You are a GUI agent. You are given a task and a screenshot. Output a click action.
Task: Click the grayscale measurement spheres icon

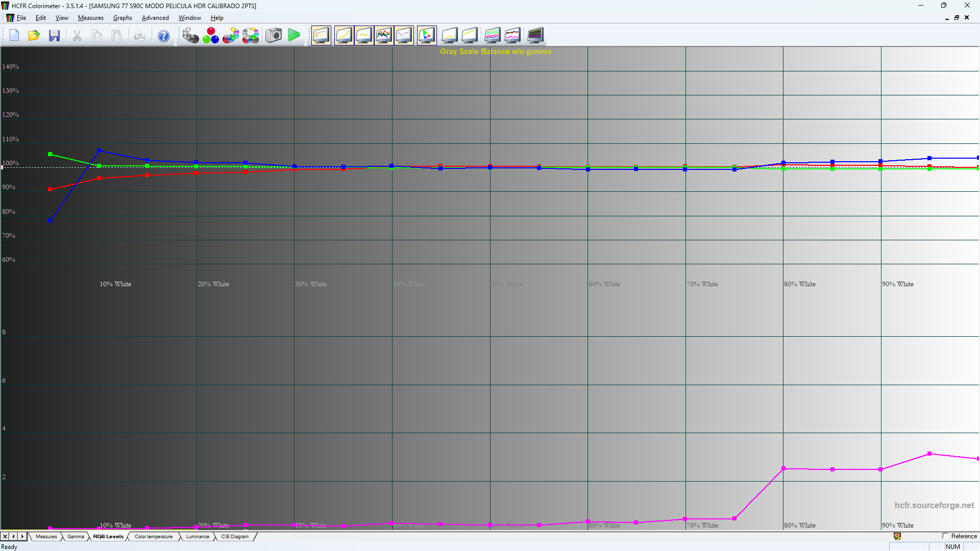190,35
